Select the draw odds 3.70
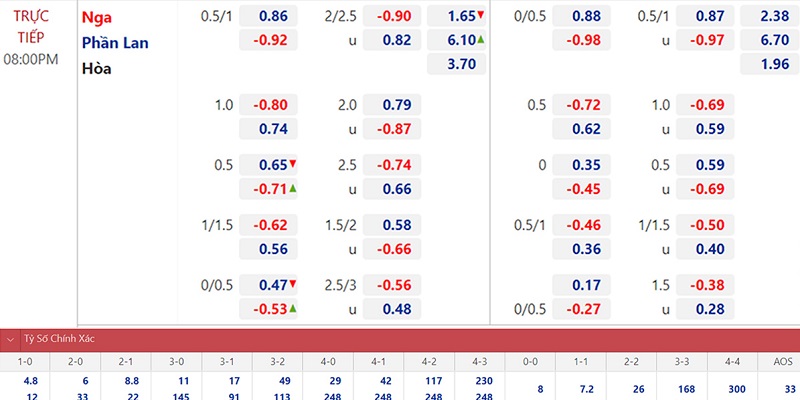 [x=457, y=64]
